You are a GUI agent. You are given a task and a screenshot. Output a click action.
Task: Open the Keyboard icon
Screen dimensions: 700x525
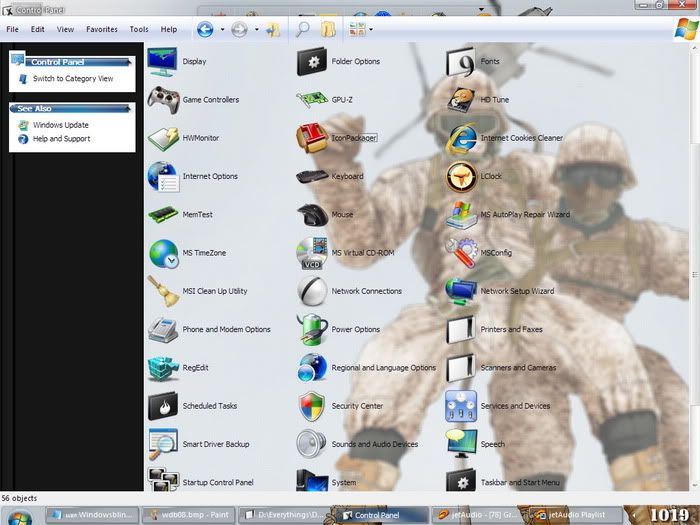(x=312, y=176)
